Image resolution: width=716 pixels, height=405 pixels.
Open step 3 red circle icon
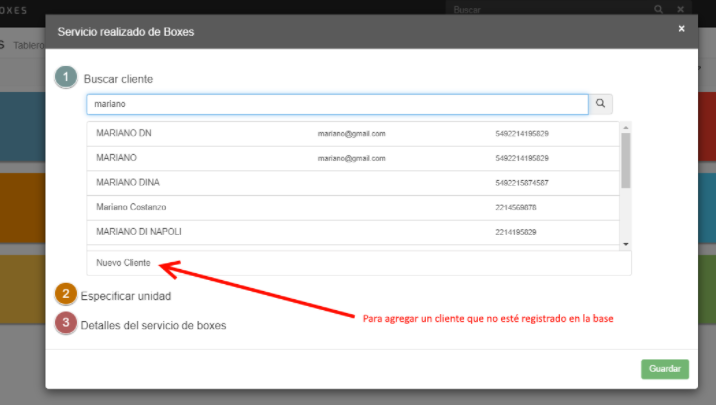click(66, 323)
